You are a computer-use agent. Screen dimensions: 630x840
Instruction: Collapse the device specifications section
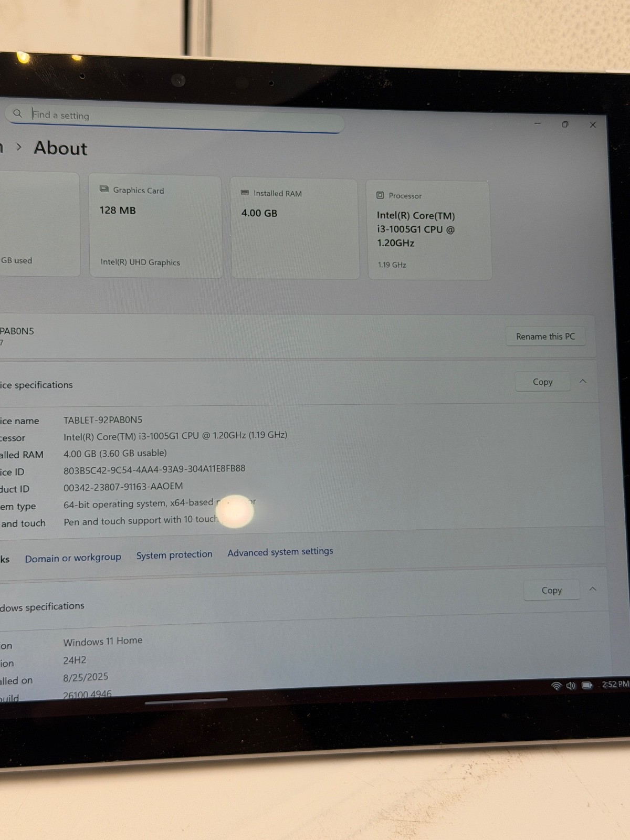[583, 381]
